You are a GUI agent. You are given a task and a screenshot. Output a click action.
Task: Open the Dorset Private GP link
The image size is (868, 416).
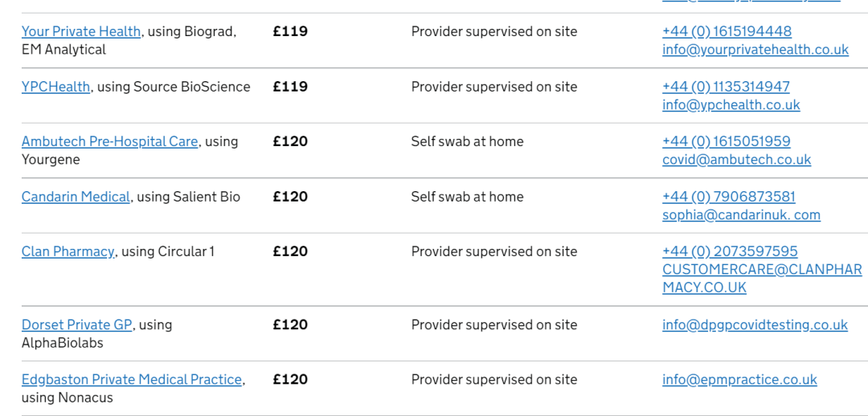point(77,324)
